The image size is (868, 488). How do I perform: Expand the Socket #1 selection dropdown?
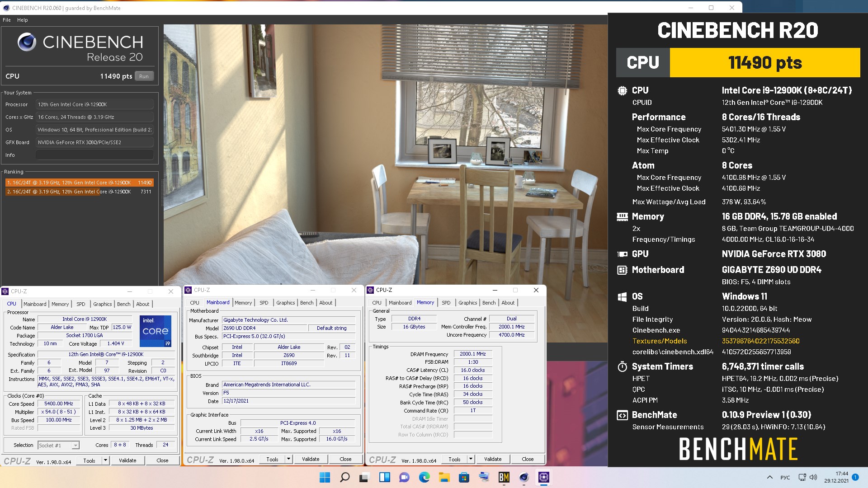click(75, 446)
